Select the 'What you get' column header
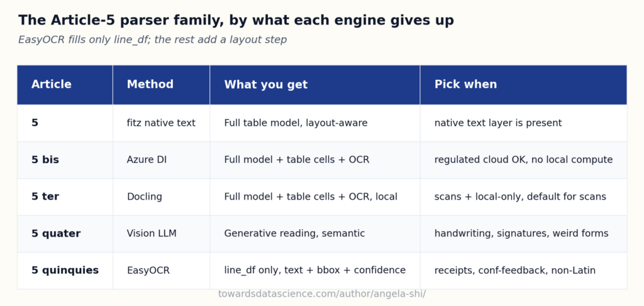 click(314, 85)
